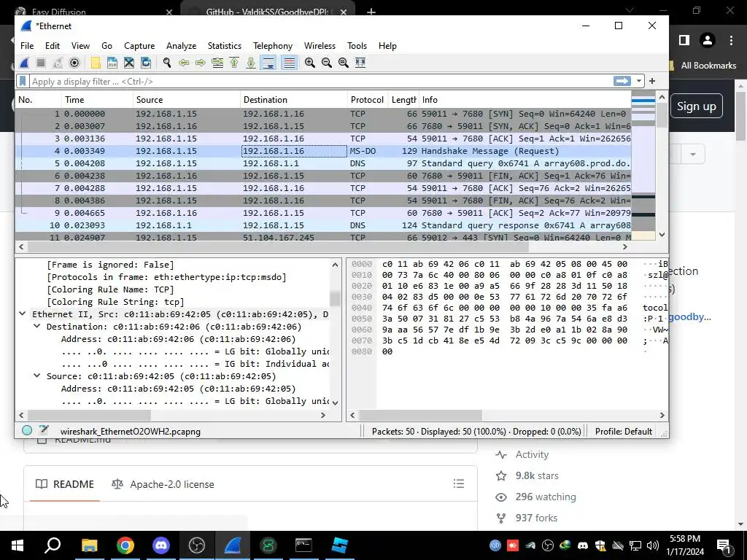Save this capture file icon

pyautogui.click(x=112, y=63)
